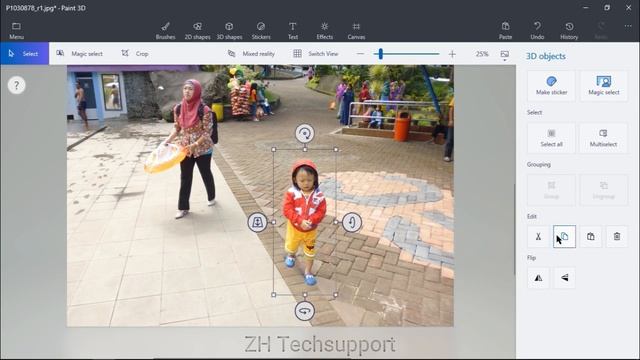Click the Ungroup button

pos(604,190)
